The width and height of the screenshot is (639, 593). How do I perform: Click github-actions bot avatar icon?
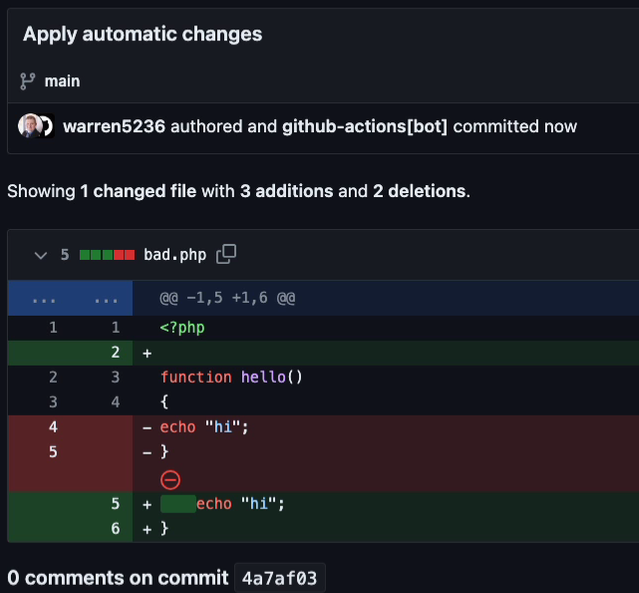coord(48,126)
